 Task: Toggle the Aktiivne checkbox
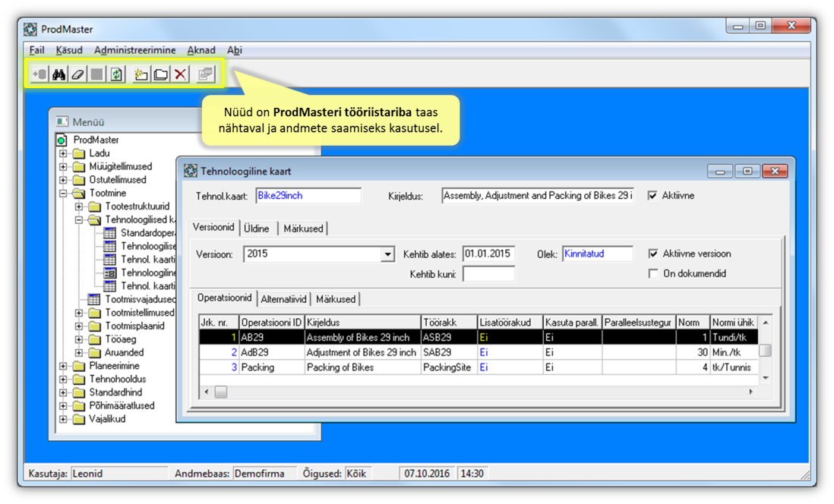click(652, 196)
